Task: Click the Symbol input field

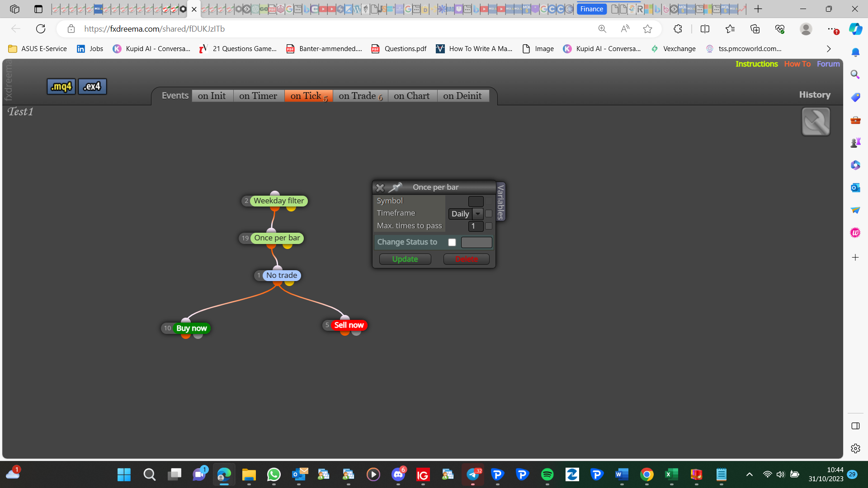Action: (x=476, y=201)
